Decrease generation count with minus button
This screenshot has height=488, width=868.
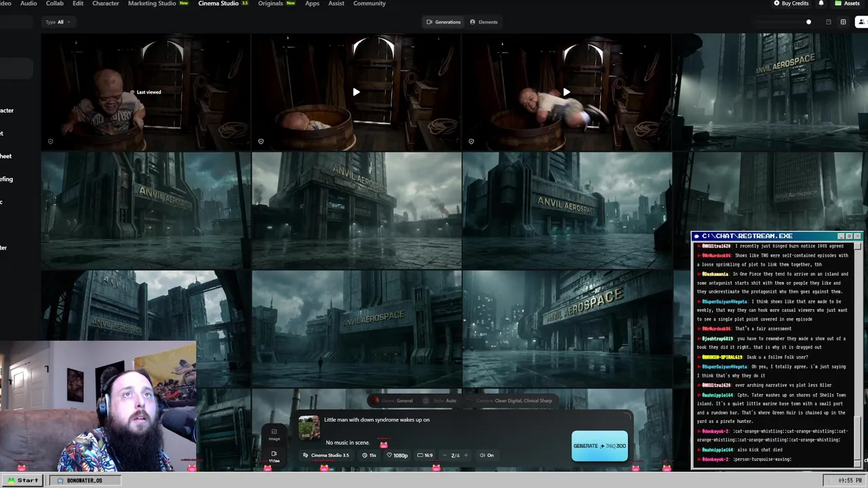pyautogui.click(x=445, y=455)
